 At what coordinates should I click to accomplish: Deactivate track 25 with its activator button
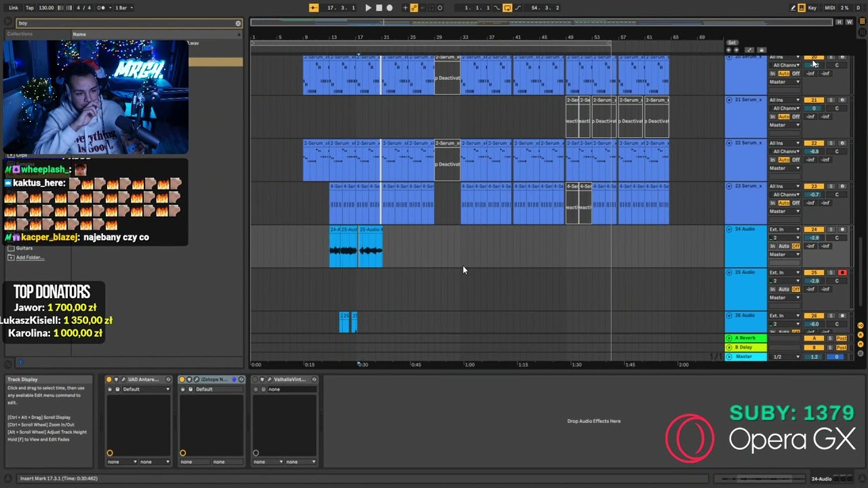814,272
